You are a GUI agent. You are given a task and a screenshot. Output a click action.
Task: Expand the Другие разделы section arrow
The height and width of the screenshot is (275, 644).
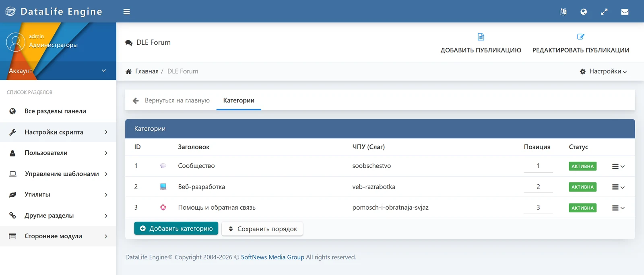[x=106, y=216]
